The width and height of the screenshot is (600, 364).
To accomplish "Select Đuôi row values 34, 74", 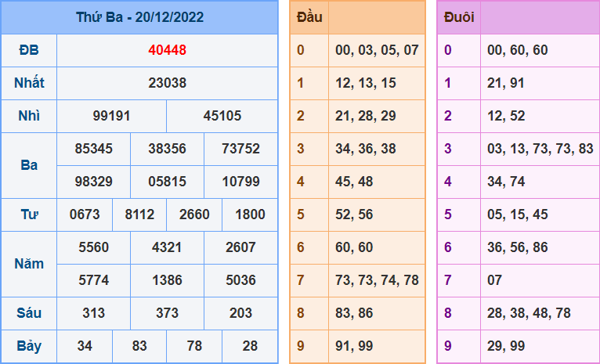I will click(x=506, y=182).
